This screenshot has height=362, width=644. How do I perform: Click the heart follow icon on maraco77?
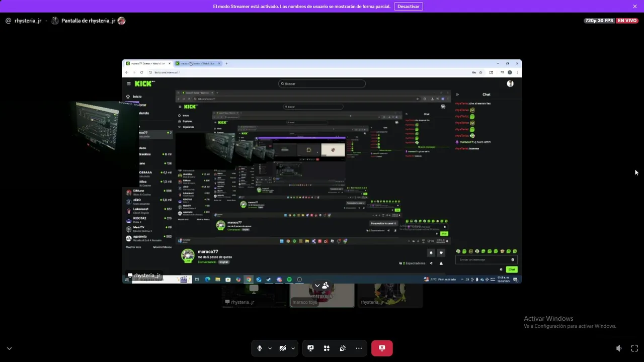441,253
